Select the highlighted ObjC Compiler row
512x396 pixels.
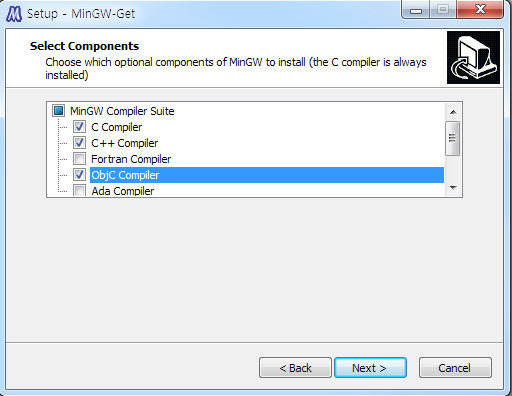click(267, 175)
